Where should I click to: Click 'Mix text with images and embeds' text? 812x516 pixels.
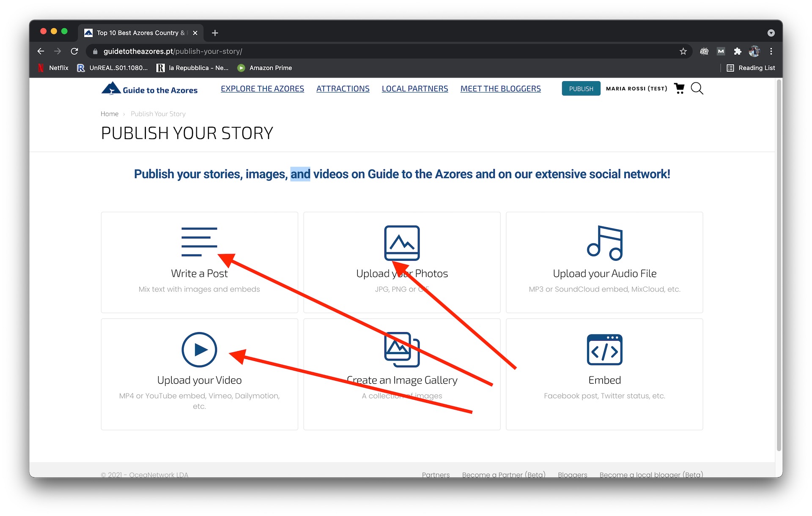[x=199, y=289]
